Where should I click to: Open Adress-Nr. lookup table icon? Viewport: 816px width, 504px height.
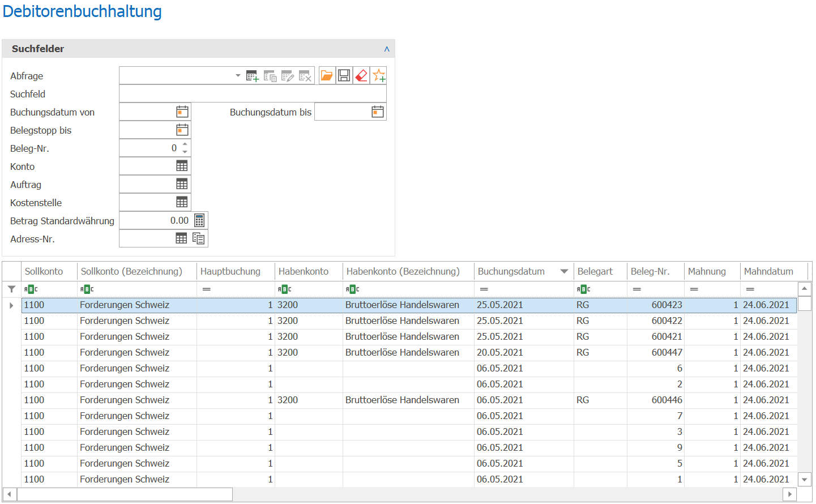(x=181, y=238)
